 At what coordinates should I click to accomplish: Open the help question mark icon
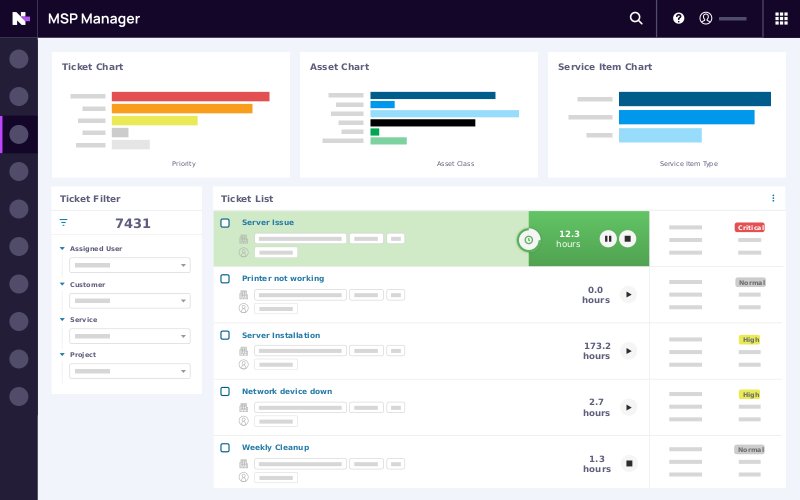click(x=678, y=18)
